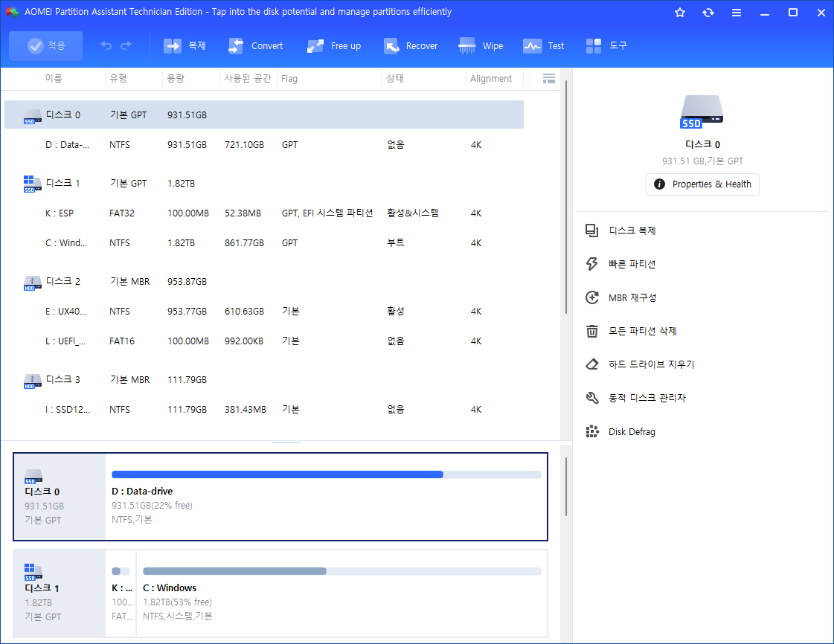This screenshot has width=834, height=644.
Task: Open the Test menu
Action: [544, 45]
